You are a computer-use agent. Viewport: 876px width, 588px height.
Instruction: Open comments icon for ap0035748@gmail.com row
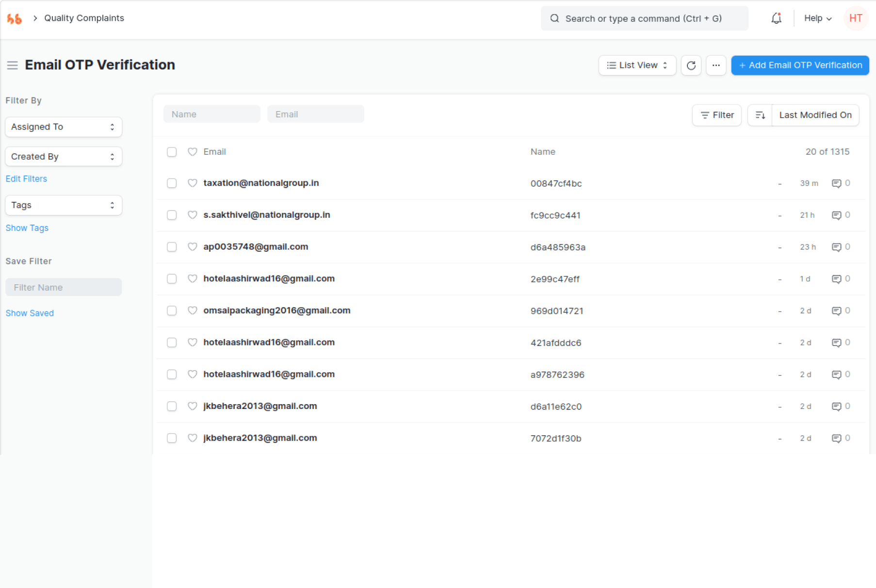836,247
